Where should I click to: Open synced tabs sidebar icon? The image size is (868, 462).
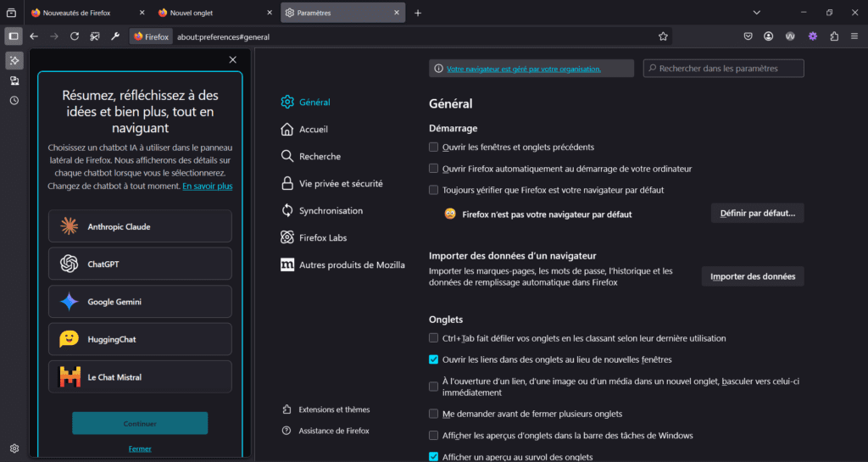coord(14,81)
